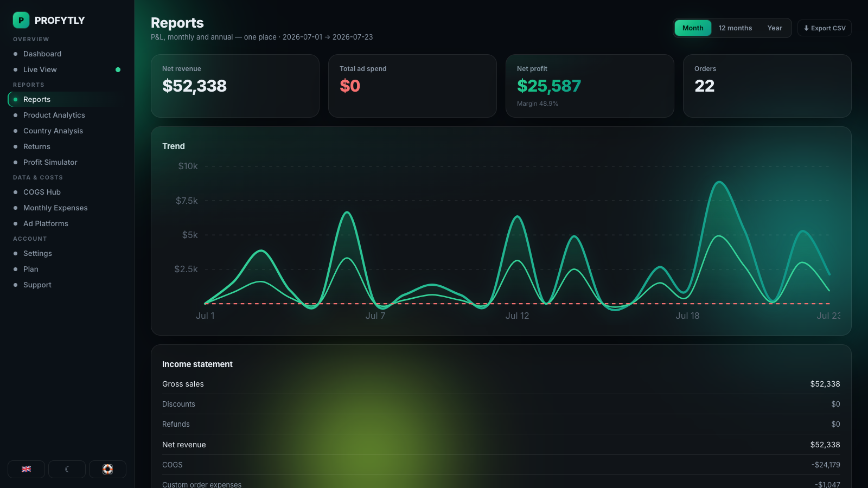Click the green Profytly logo icon

click(x=21, y=20)
